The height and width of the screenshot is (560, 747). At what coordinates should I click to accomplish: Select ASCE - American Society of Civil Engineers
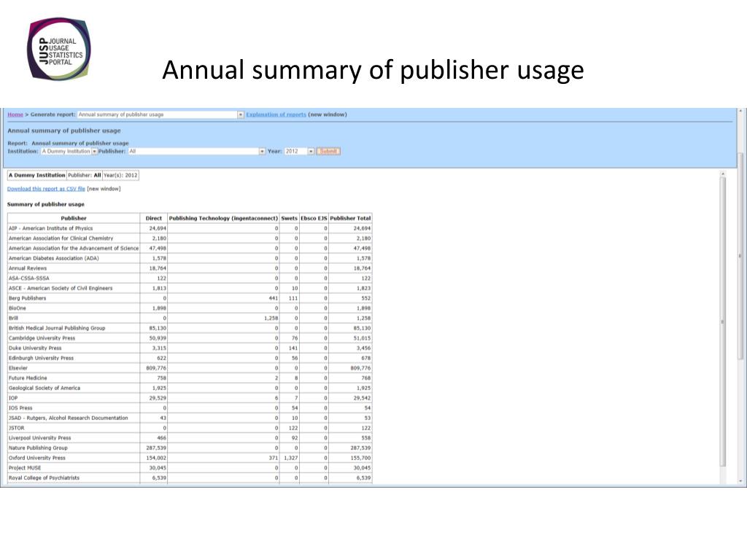tap(190, 289)
